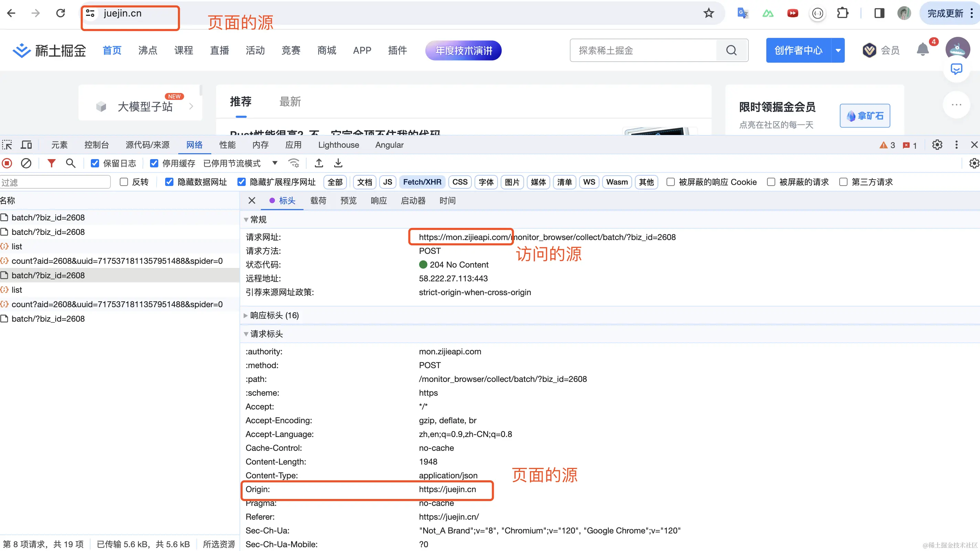The image size is (980, 551).
Task: Export HAR with the download icon
Action: pyautogui.click(x=338, y=163)
